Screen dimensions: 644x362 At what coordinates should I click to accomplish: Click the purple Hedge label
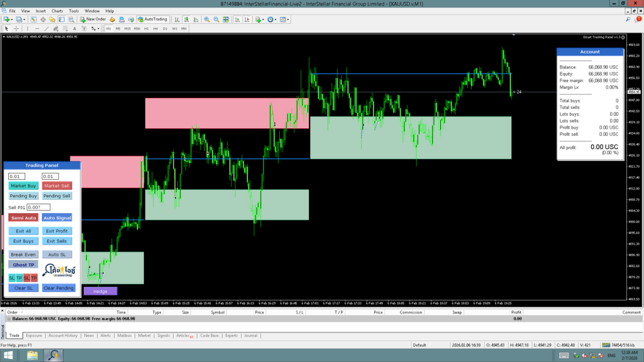pyautogui.click(x=100, y=291)
